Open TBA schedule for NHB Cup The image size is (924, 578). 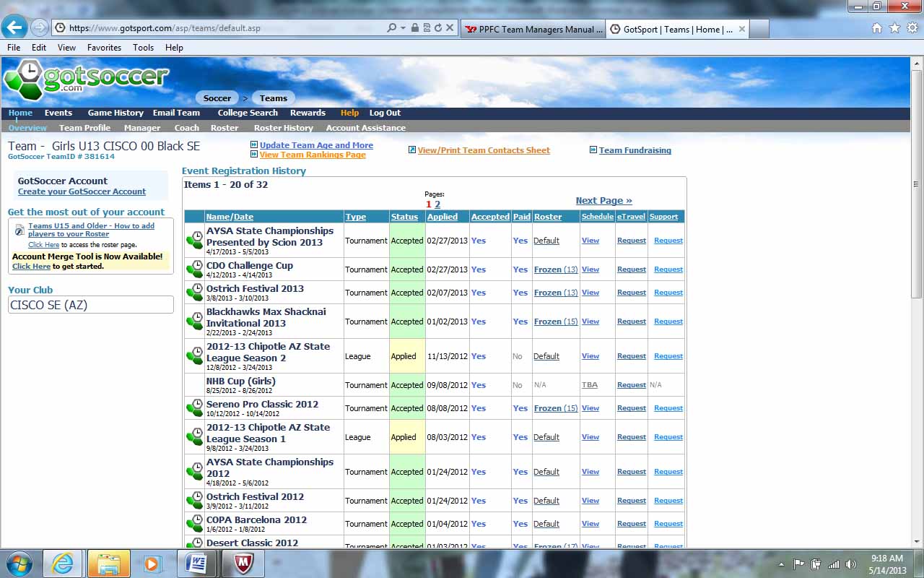pos(590,385)
